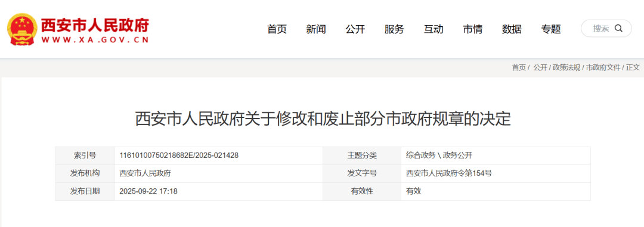This screenshot has height=227, width=644.
Task: Click into the 搜索 search field
Action: [x=606, y=29]
